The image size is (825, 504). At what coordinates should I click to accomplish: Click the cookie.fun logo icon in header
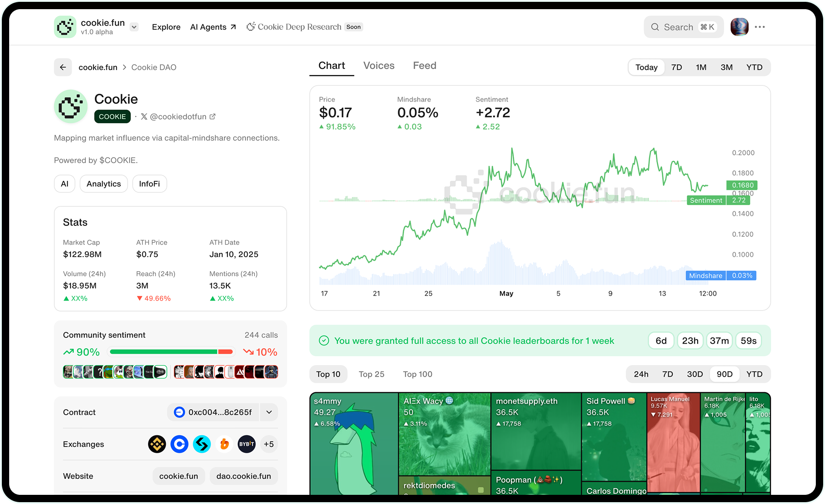coord(65,27)
